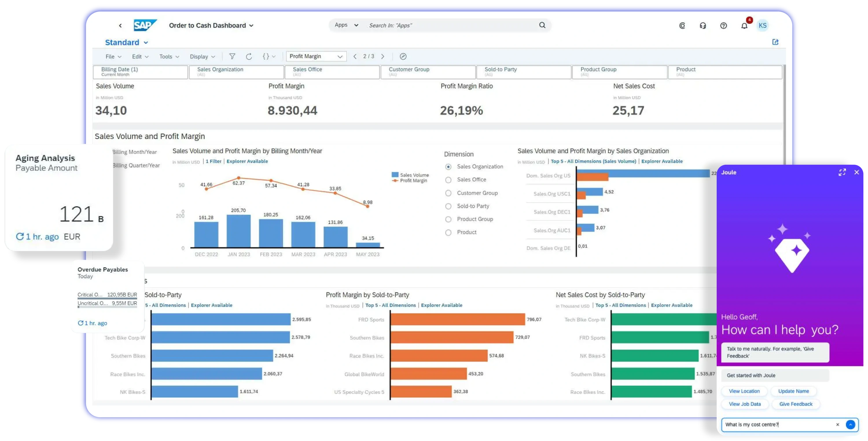868x441 pixels.
Task: Open the Sales Organization filter box
Action: (236, 72)
